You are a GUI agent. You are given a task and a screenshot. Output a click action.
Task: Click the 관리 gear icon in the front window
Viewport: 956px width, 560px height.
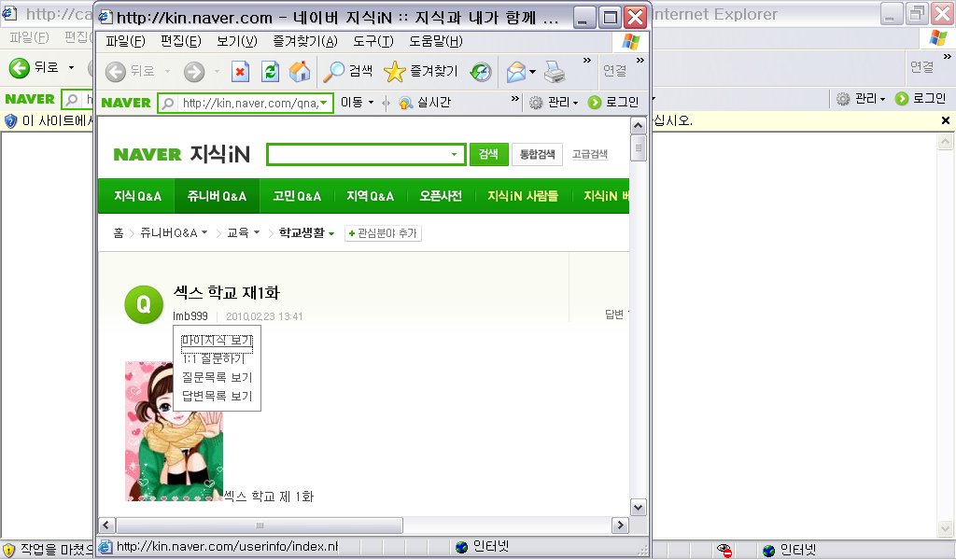(x=535, y=103)
